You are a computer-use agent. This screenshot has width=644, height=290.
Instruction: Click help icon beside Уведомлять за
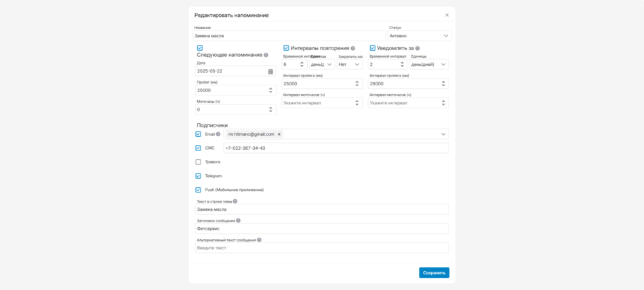pyautogui.click(x=418, y=49)
